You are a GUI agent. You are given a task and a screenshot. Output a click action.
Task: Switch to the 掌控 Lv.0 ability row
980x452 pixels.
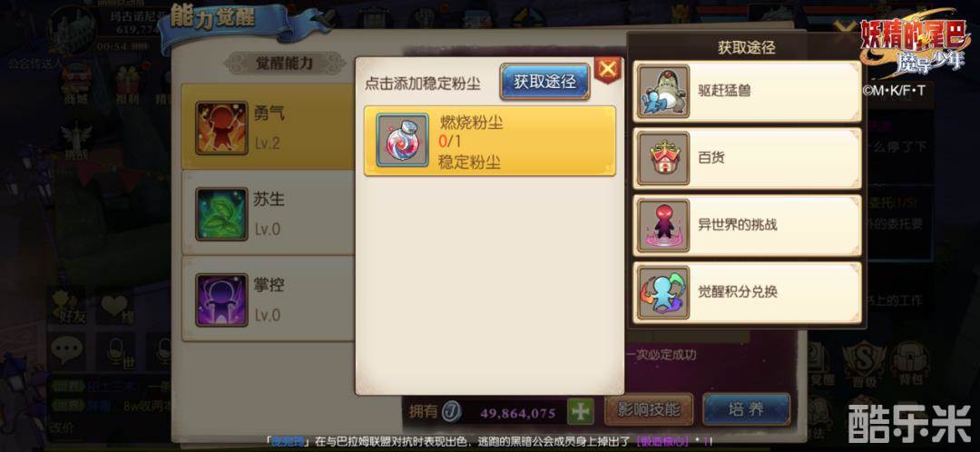[269, 299]
